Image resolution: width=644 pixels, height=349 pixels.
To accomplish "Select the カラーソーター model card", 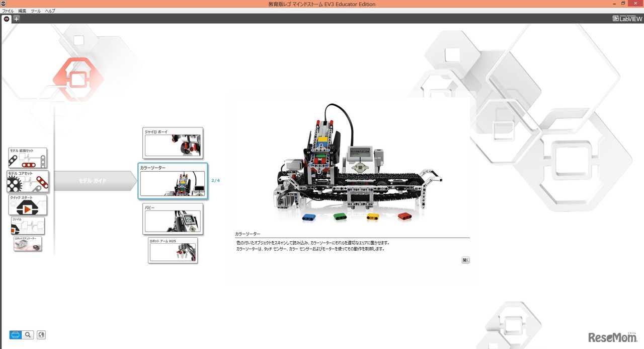I will point(173,181).
